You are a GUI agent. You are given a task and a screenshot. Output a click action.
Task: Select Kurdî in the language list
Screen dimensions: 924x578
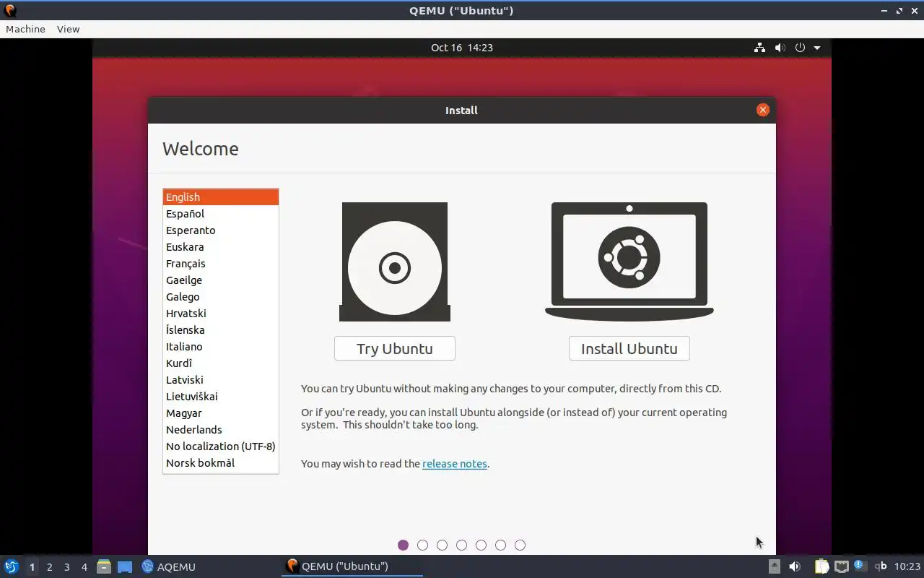point(221,363)
